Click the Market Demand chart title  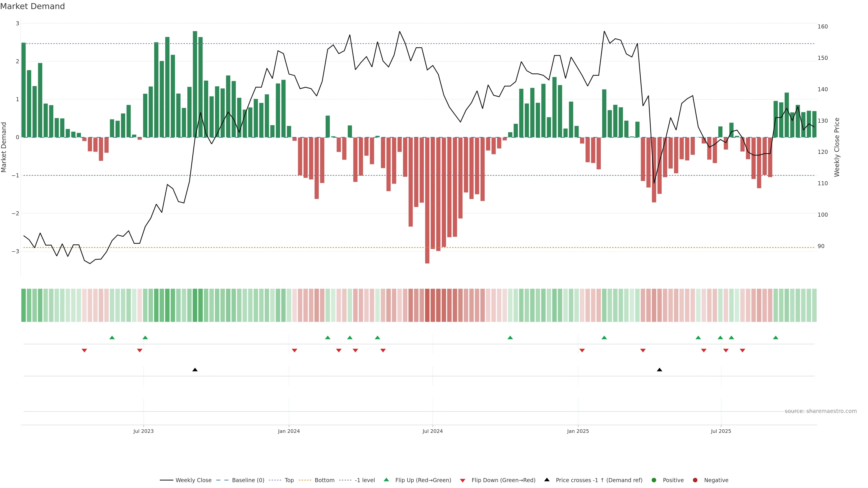click(x=32, y=6)
